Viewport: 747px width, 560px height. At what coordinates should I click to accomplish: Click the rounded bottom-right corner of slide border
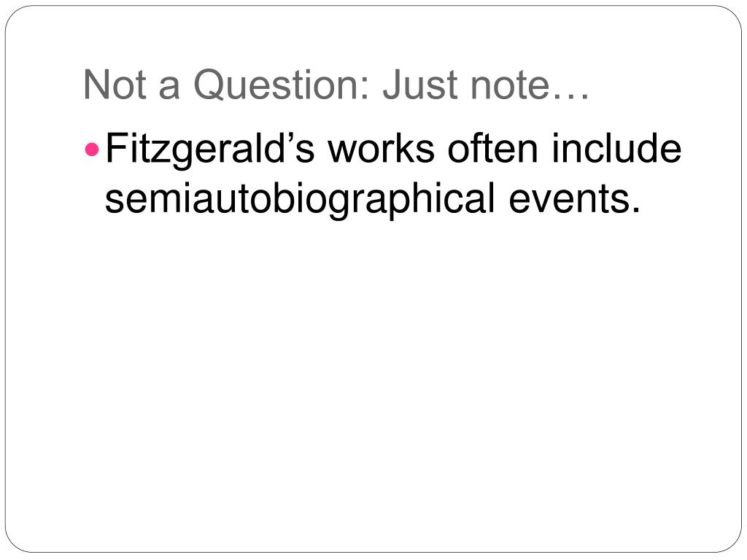(732, 544)
